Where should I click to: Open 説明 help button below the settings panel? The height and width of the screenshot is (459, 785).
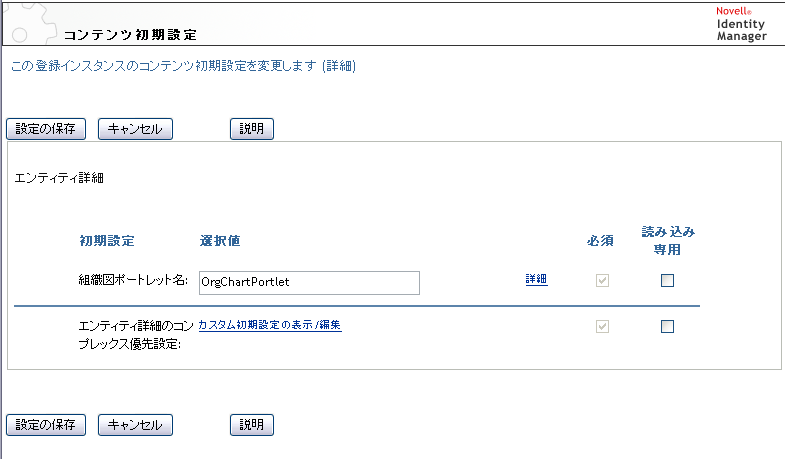[252, 424]
